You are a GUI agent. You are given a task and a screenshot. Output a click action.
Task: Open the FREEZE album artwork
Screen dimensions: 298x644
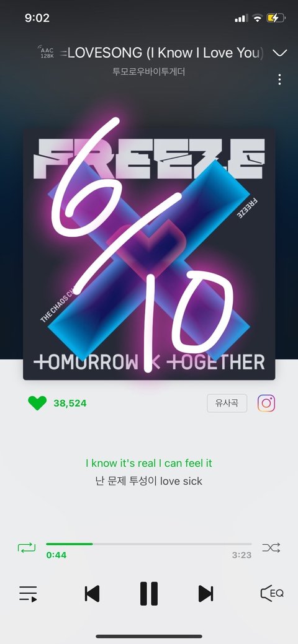(x=149, y=254)
